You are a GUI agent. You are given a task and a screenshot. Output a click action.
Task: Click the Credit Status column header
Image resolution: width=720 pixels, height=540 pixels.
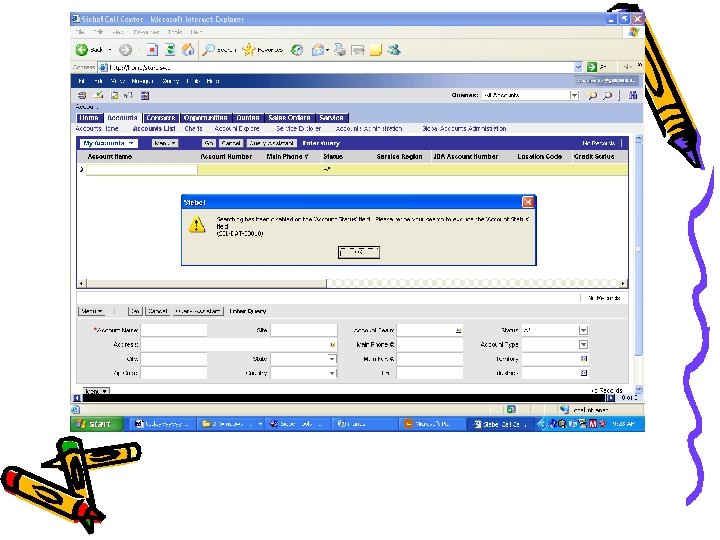pos(594,157)
